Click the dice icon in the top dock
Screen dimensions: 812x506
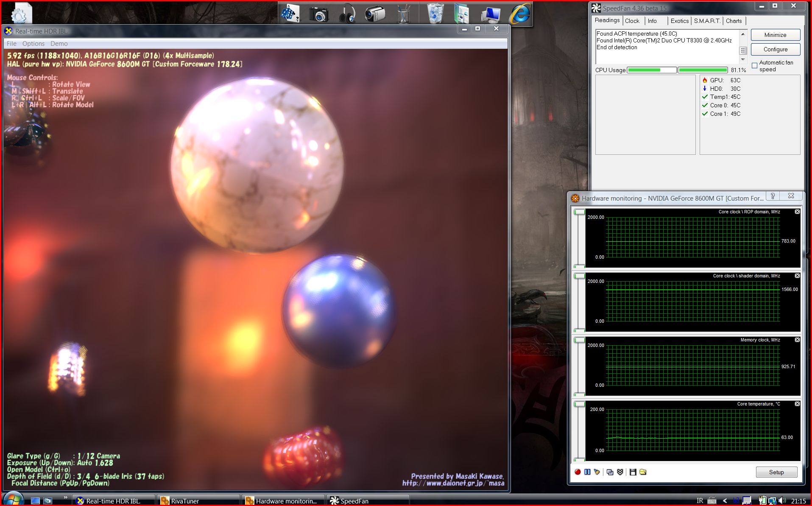pyautogui.click(x=290, y=13)
